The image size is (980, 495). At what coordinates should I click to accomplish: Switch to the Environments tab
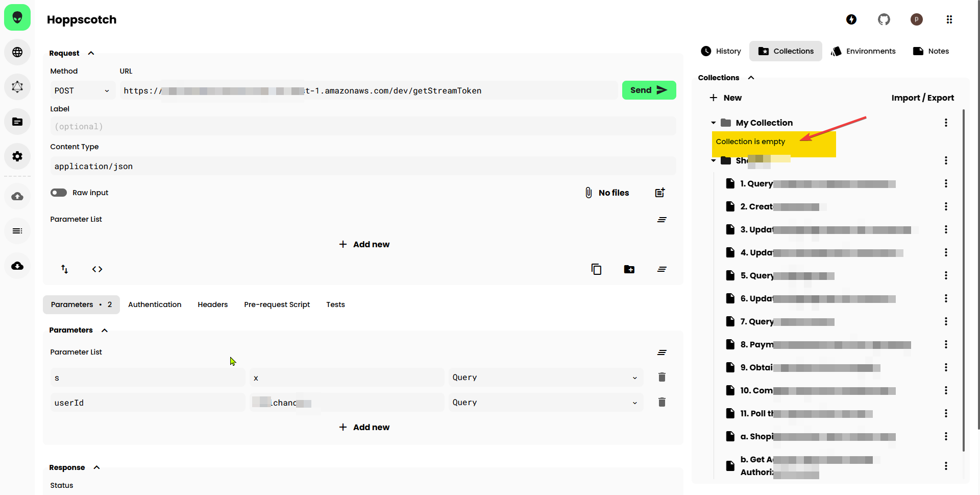pyautogui.click(x=863, y=51)
